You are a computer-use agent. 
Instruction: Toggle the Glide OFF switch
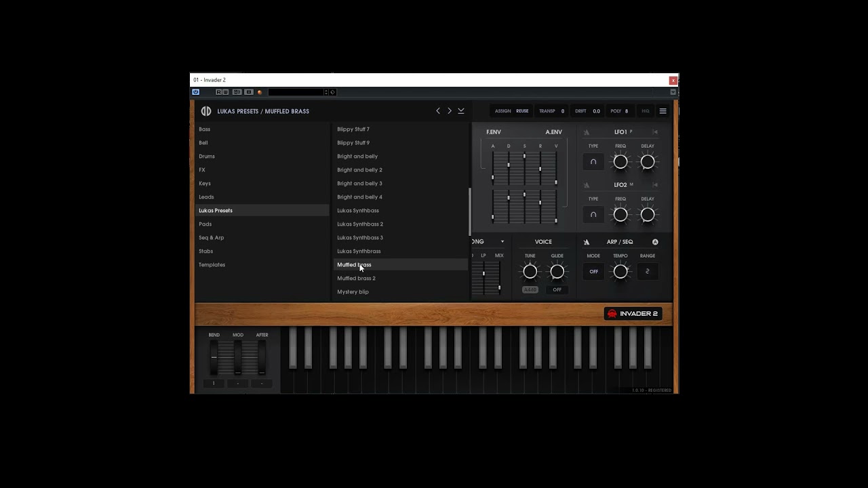(x=557, y=290)
